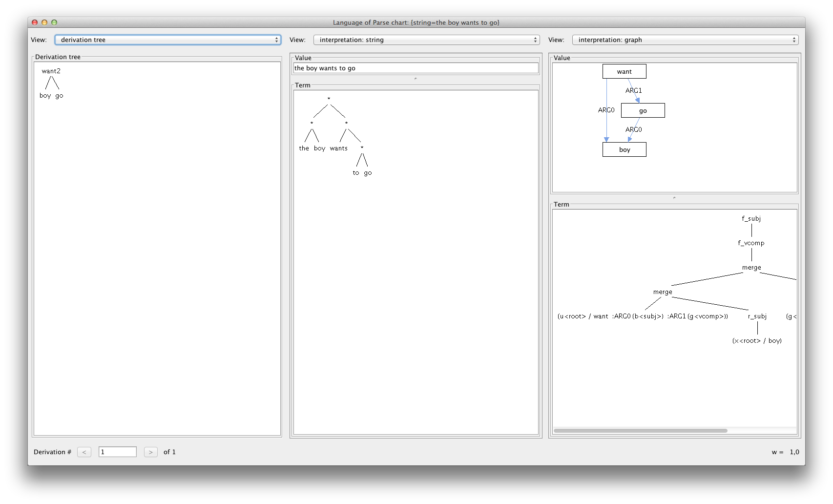The width and height of the screenshot is (833, 504).
Task: Click the f_subj node in graph term tree
Action: tap(751, 218)
